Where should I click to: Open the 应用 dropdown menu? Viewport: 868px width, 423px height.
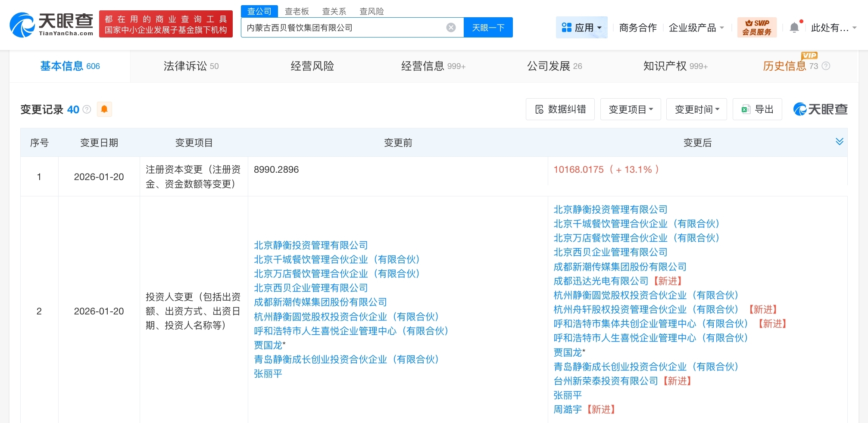[x=581, y=28]
